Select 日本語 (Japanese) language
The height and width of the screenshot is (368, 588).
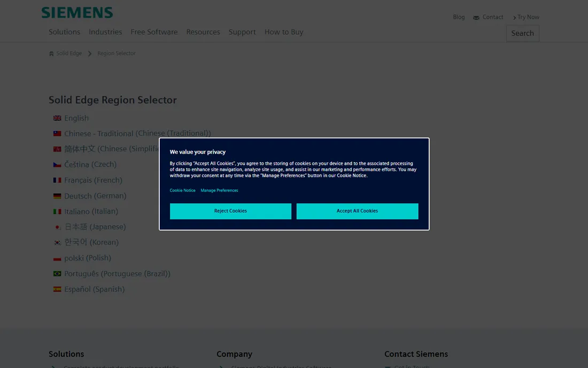[x=95, y=227]
